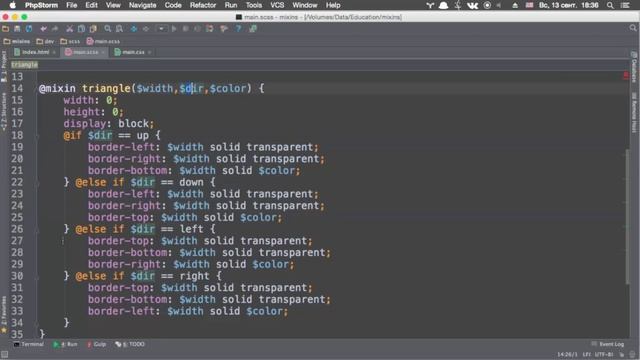
Task: Open the Tools menu
Action: click(x=254, y=5)
